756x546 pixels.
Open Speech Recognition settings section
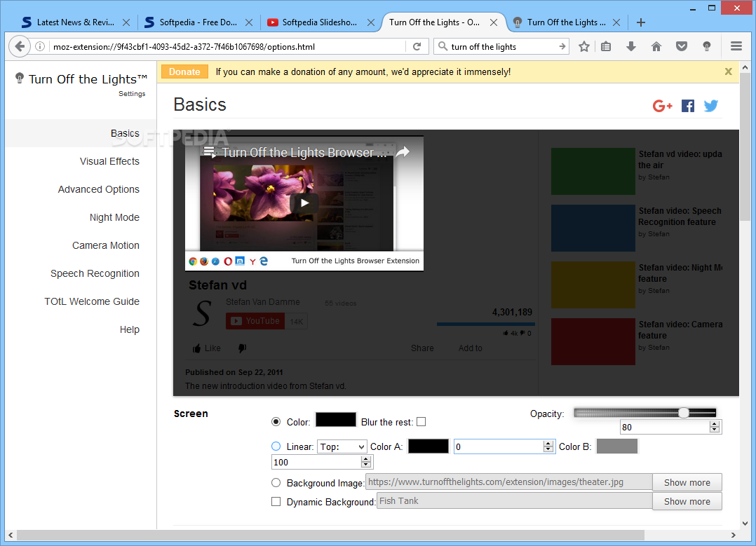[x=95, y=273]
